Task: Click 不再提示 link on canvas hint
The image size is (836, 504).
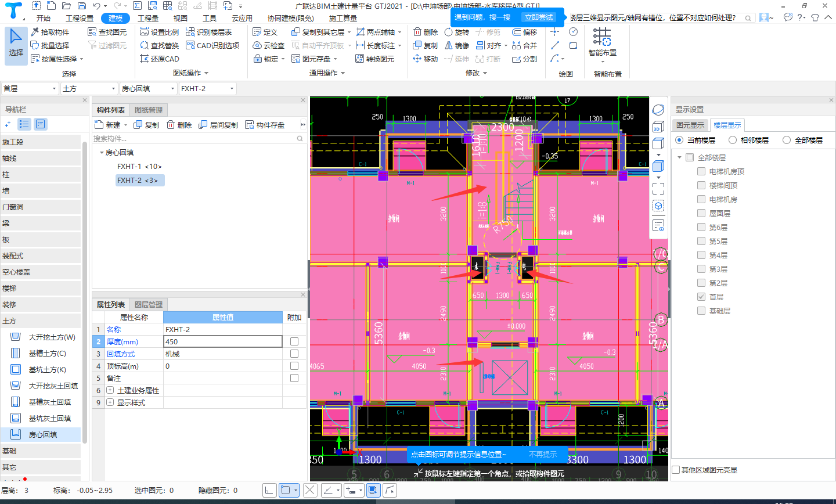Action: (543, 454)
